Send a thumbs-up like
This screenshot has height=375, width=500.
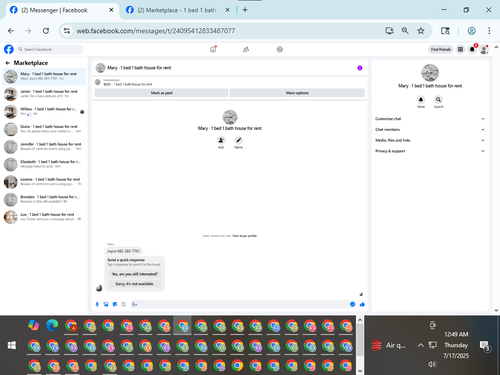pos(362,304)
